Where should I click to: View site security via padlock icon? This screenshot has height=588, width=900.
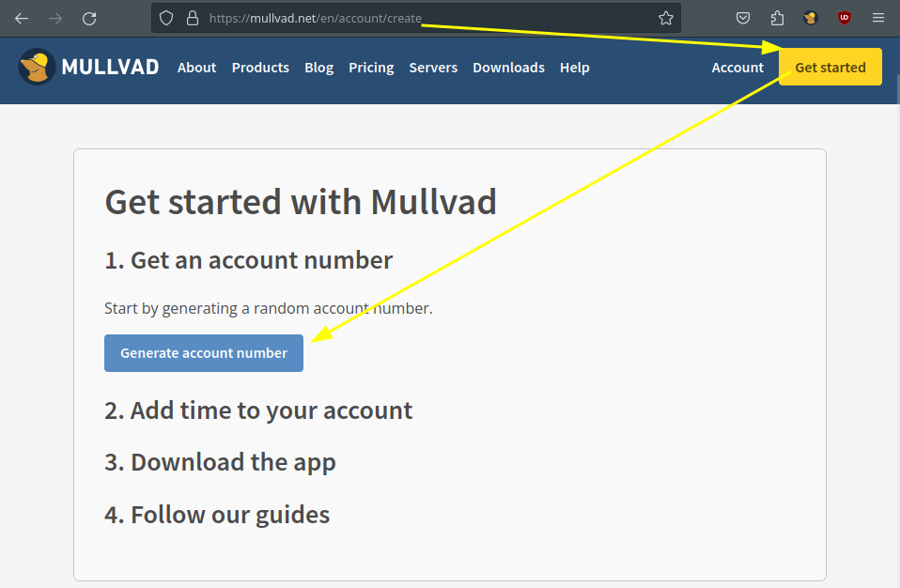click(193, 19)
